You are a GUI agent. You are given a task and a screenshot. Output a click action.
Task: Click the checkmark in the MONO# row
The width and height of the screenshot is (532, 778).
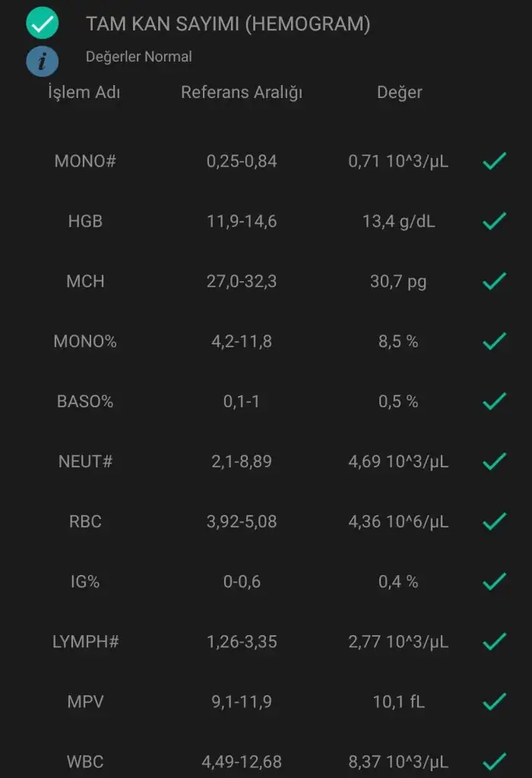495,161
